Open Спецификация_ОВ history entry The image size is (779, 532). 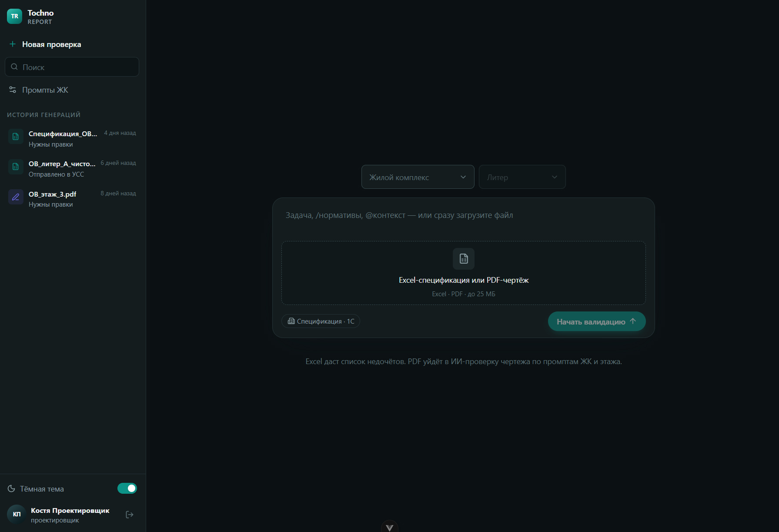[x=72, y=139]
